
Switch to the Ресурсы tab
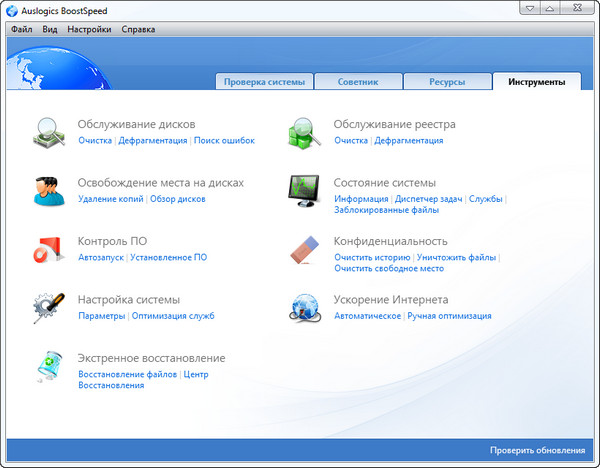[447, 82]
